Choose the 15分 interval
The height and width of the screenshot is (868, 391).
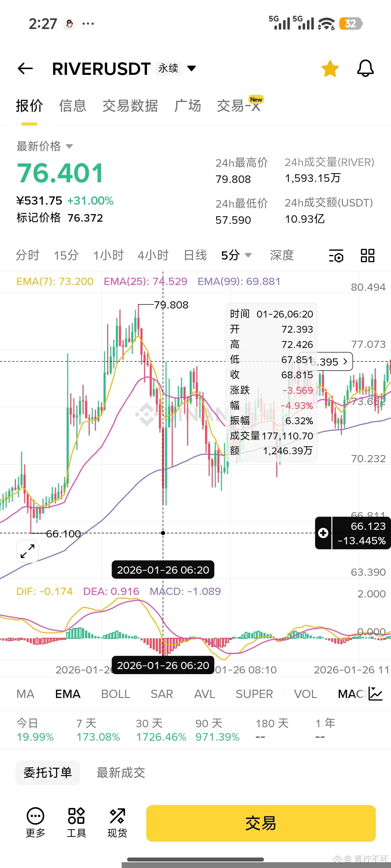pos(66,255)
